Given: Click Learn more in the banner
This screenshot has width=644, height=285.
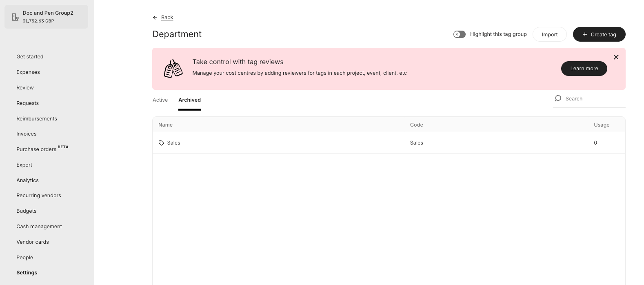Looking at the screenshot, I should [584, 69].
